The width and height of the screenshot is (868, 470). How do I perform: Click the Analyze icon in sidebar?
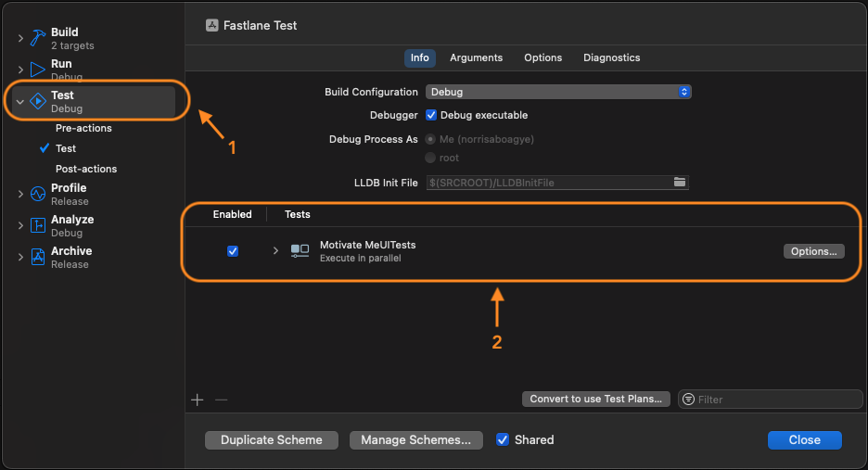point(37,225)
